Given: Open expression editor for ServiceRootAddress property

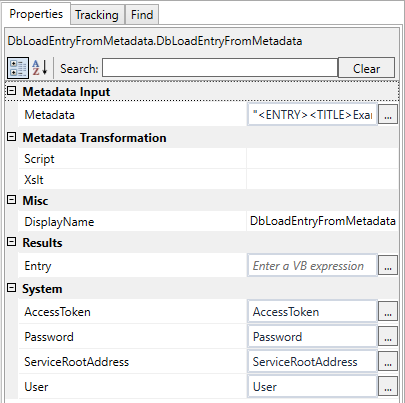Looking at the screenshot, I should point(388,362).
